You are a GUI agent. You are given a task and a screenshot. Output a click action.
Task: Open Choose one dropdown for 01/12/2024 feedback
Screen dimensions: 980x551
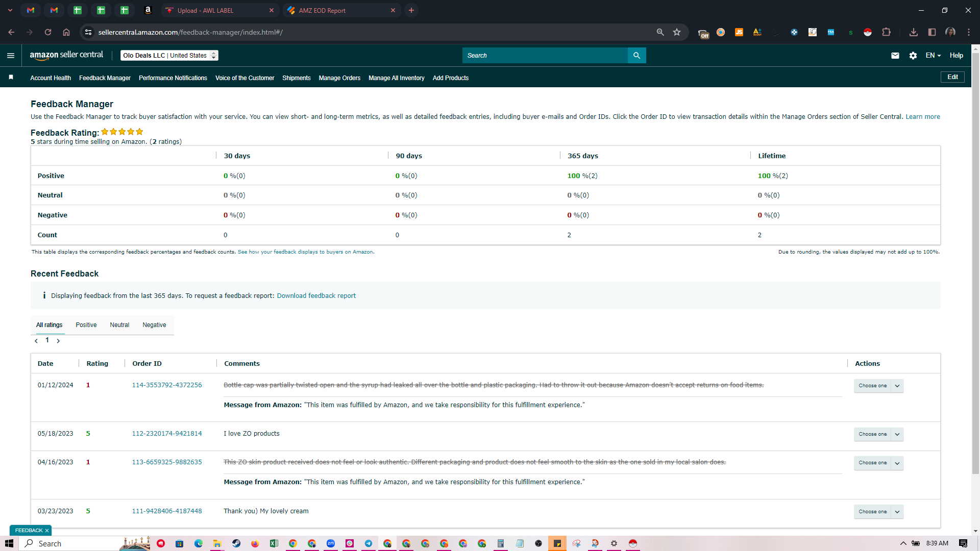878,386
